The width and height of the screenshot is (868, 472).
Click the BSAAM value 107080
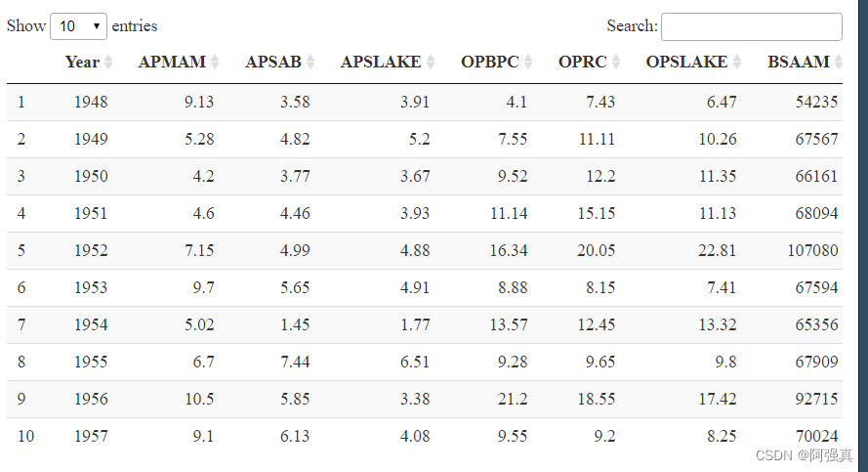(812, 250)
